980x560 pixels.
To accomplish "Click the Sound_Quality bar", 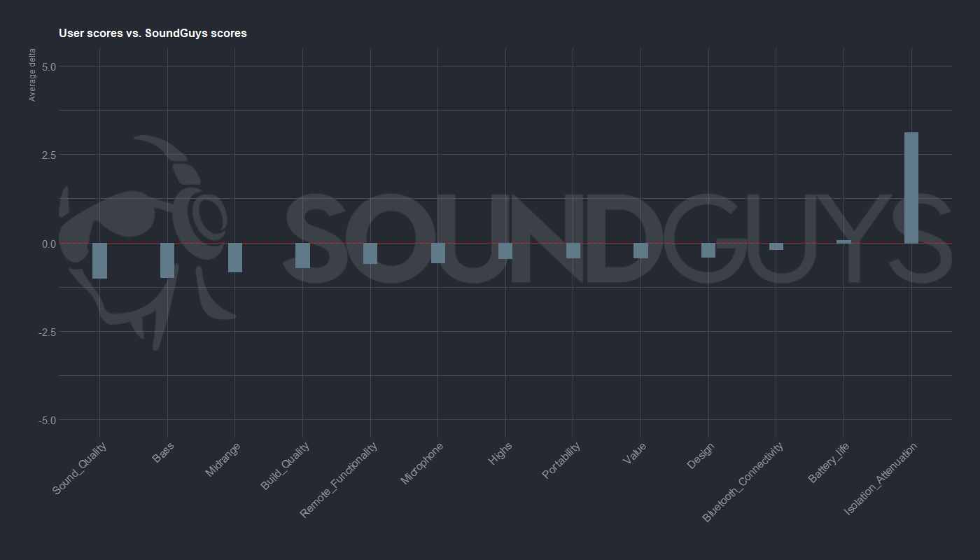I will [x=99, y=260].
